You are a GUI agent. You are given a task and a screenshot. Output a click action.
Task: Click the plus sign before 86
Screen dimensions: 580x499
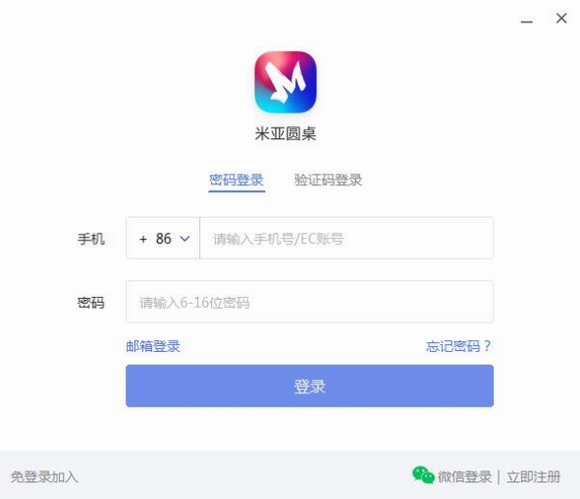point(143,239)
